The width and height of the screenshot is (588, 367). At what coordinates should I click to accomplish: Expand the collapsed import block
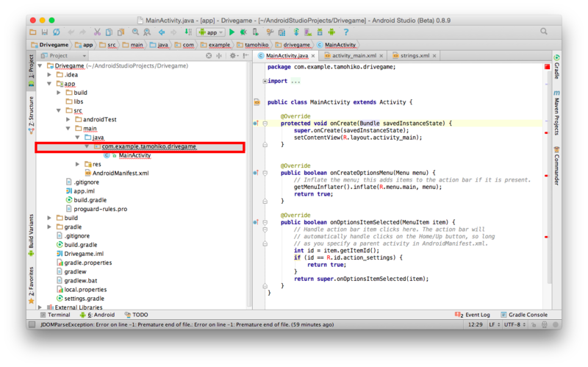pos(265,81)
